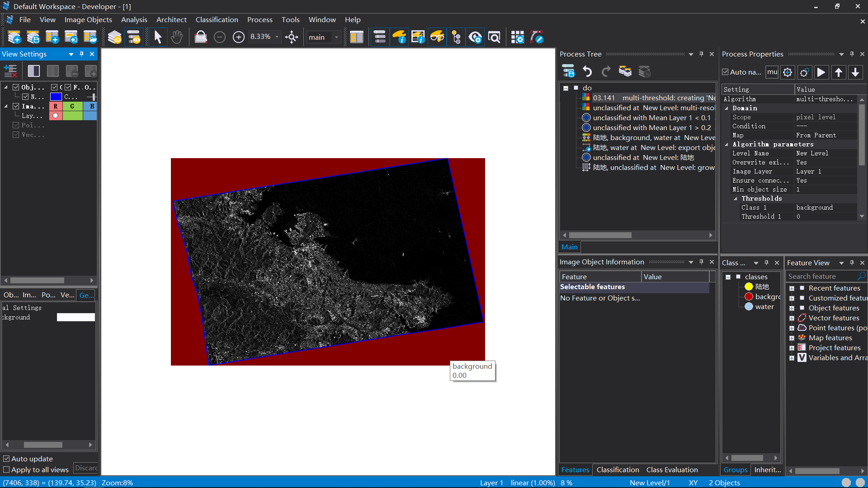Image resolution: width=868 pixels, height=488 pixels.
Task: Click the Discard button
Action: tap(86, 468)
